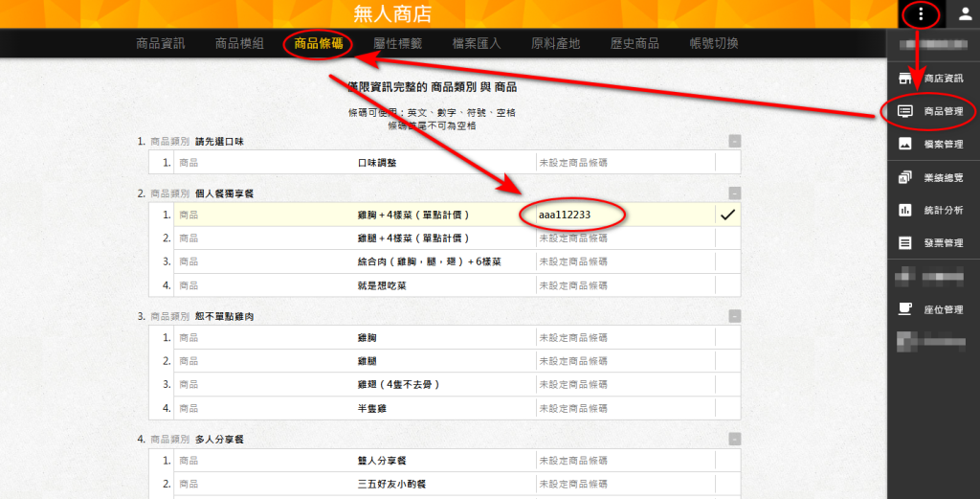This screenshot has height=499, width=980.
Task: Switch to the 商品資訊 tab
Action: coord(161,43)
